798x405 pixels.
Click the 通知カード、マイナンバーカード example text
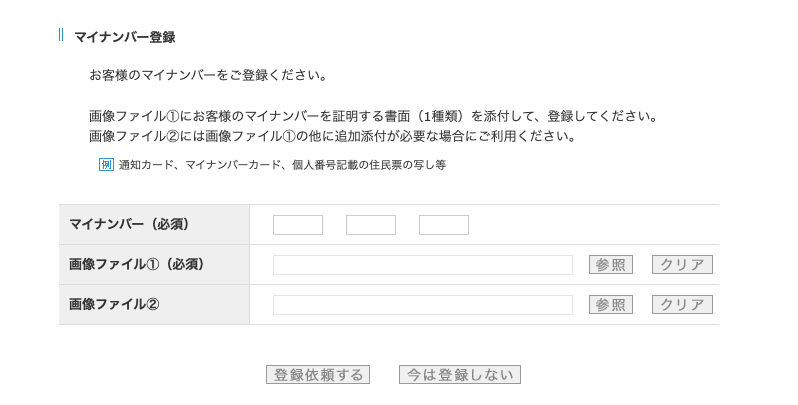282,165
